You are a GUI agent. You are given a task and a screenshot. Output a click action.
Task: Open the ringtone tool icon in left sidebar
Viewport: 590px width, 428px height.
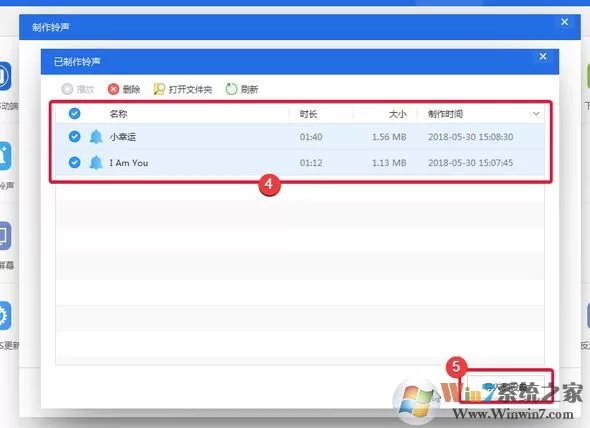pyautogui.click(x=5, y=155)
